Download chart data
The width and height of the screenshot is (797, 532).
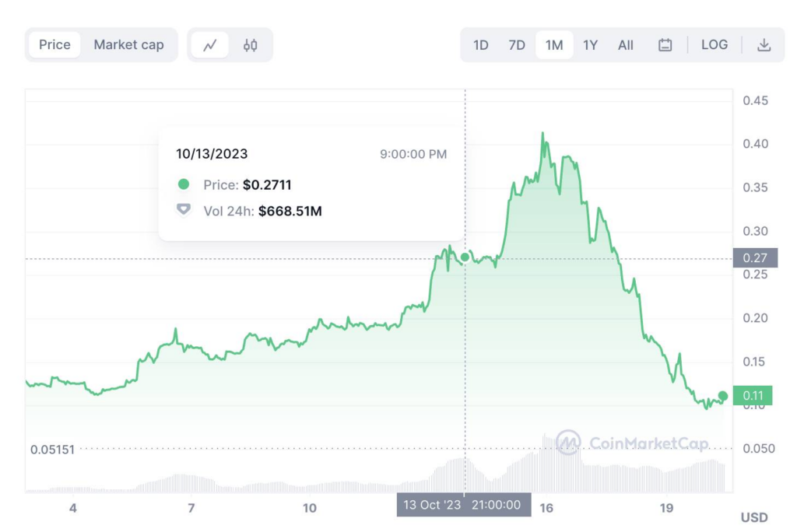(764, 45)
